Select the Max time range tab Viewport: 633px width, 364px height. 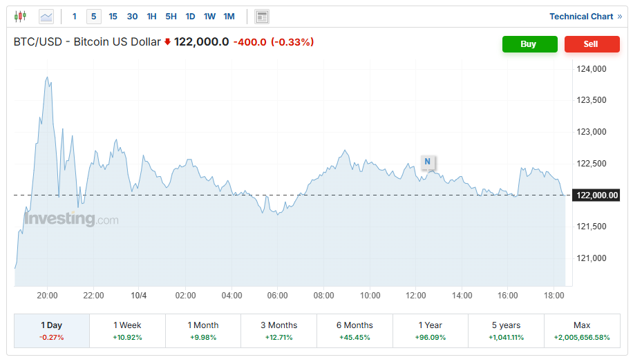582,331
